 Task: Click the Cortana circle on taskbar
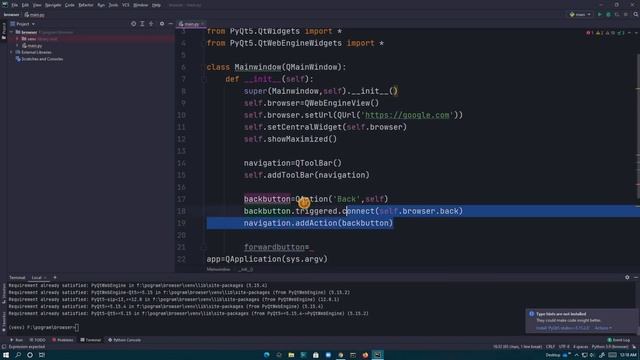pyautogui.click(x=30, y=355)
